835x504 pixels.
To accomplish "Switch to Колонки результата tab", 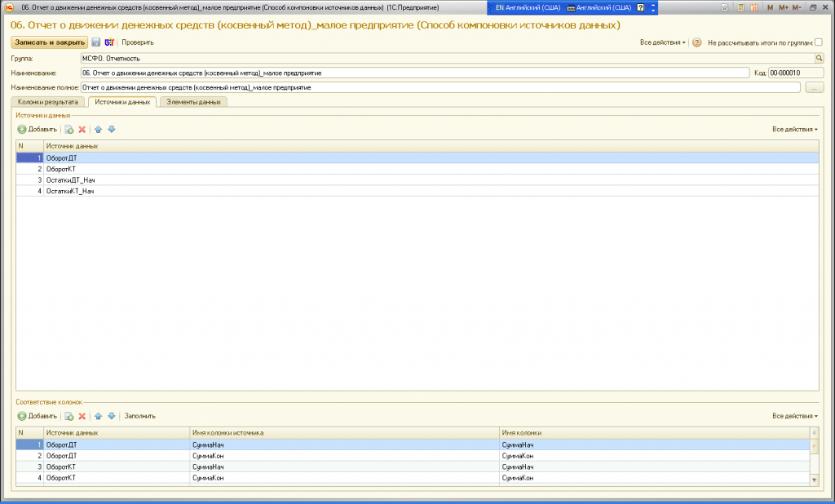I will point(48,102).
